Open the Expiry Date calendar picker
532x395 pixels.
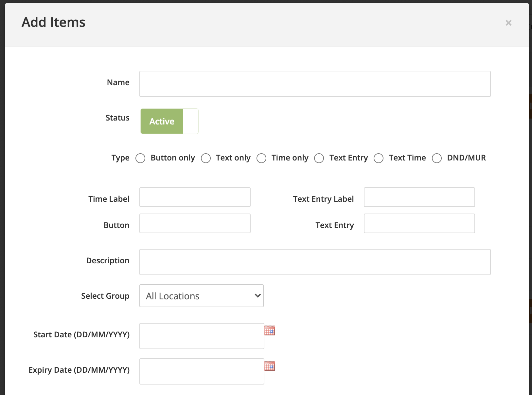pos(270,366)
